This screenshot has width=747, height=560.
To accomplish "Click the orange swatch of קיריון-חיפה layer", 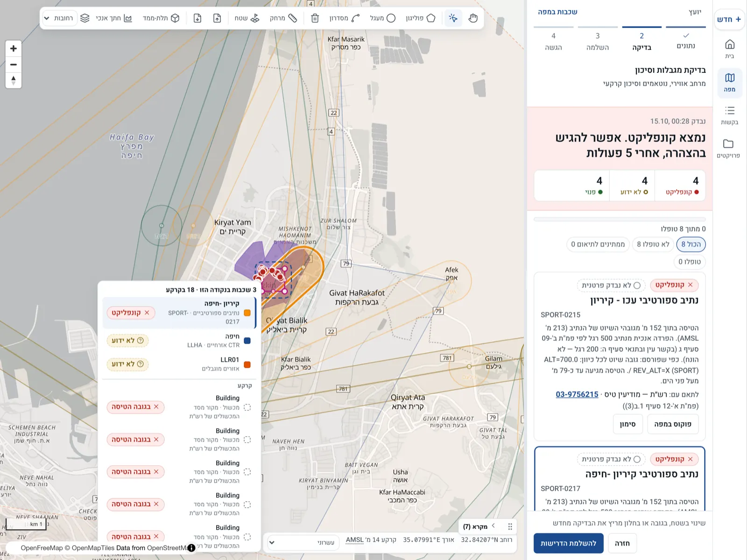I will [247, 313].
